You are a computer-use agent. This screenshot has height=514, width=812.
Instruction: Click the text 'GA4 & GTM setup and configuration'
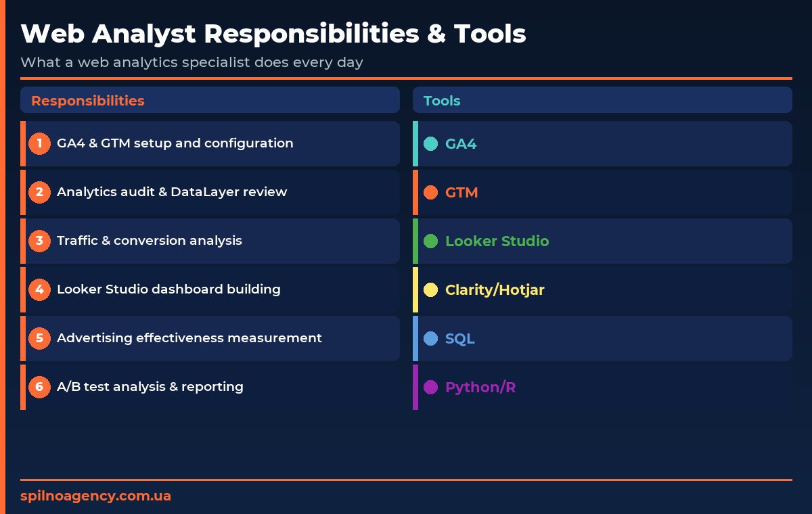pyautogui.click(x=175, y=143)
